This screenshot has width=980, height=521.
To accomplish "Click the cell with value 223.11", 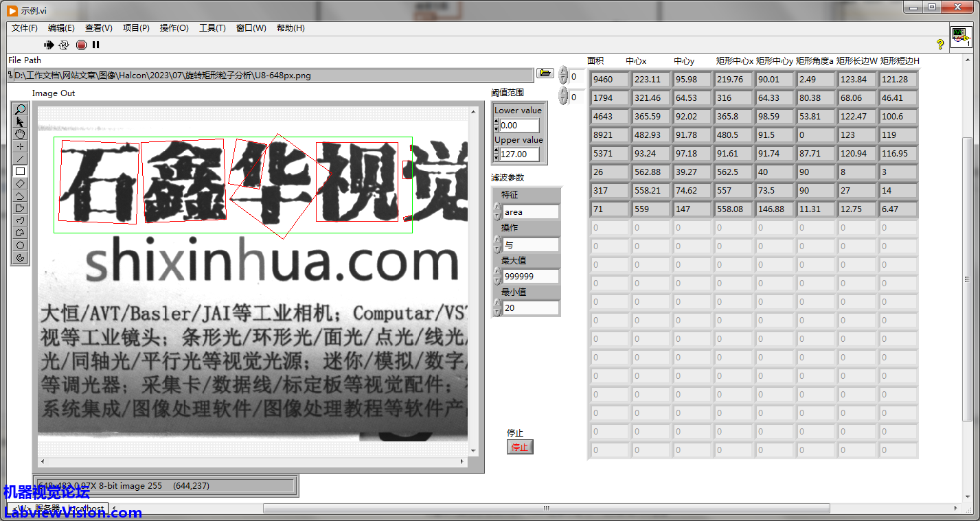I will pyautogui.click(x=650, y=79).
